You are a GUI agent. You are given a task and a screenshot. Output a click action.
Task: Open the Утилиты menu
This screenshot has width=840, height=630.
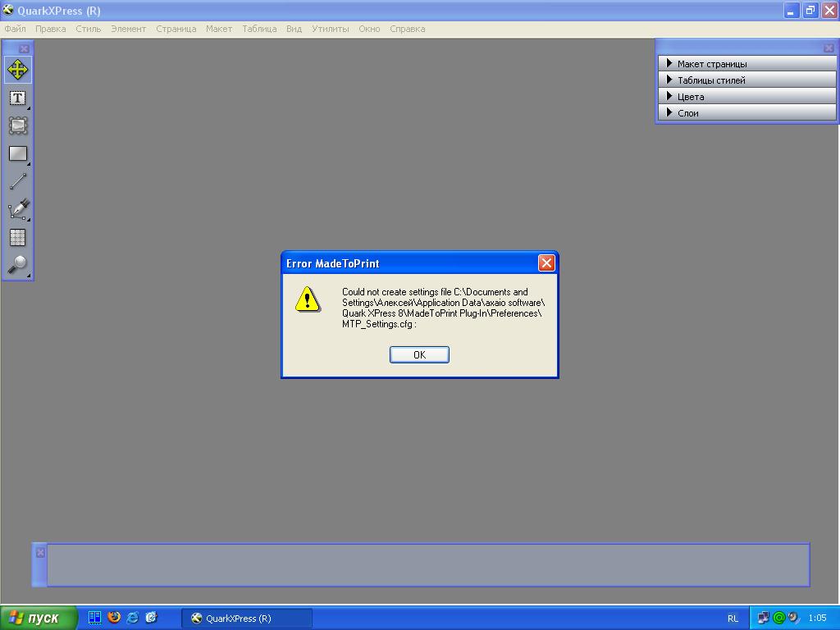[x=331, y=29]
